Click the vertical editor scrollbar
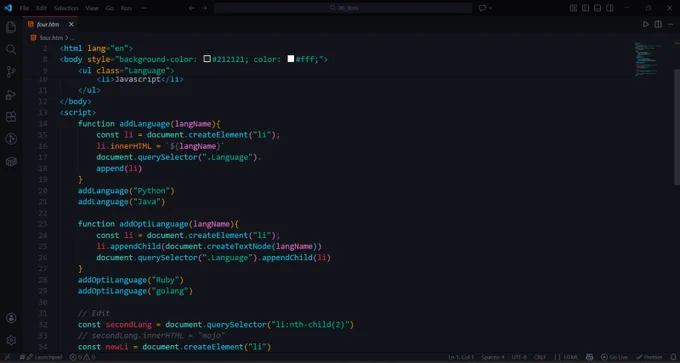This screenshot has height=363, width=680. 677,127
